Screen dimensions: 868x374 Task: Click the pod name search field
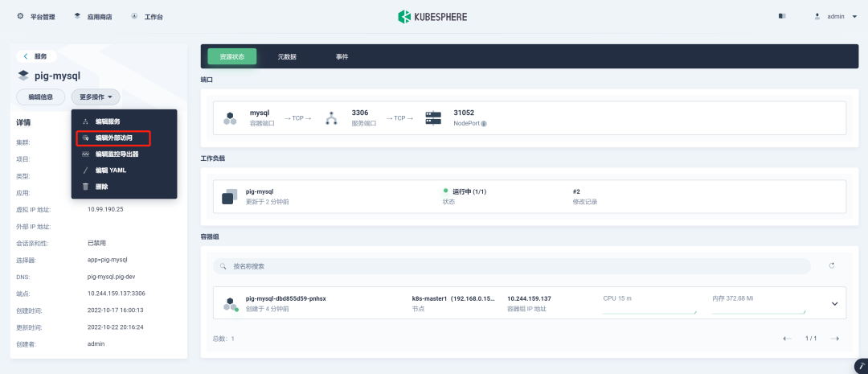tap(511, 266)
